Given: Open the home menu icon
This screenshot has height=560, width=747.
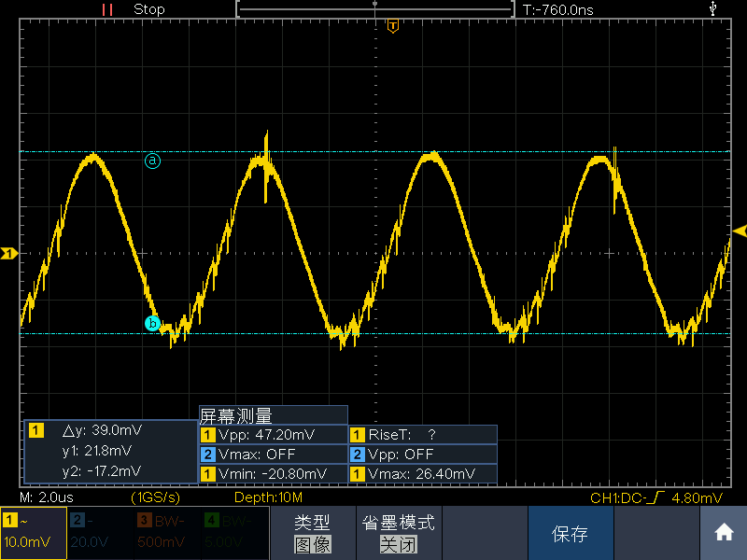Looking at the screenshot, I should (724, 532).
